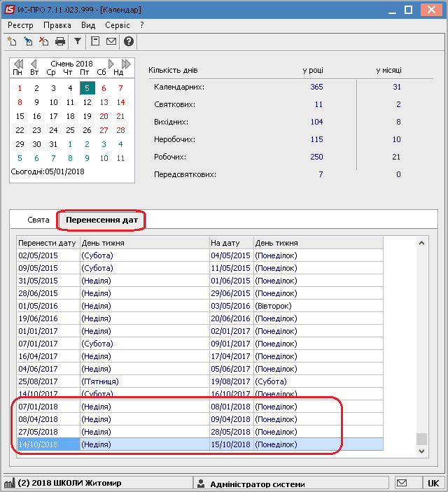448x492 pixels.
Task: Click the create new record toolbar icon
Action: click(12, 41)
